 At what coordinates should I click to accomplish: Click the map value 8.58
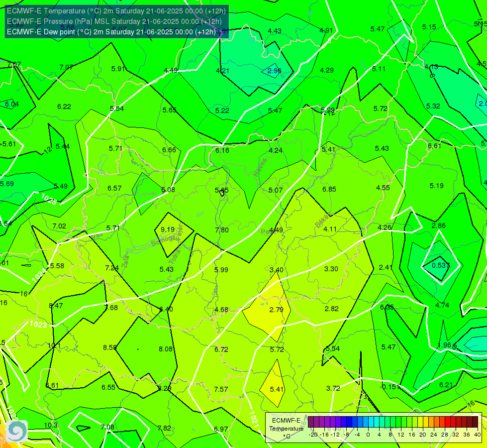click(x=109, y=347)
